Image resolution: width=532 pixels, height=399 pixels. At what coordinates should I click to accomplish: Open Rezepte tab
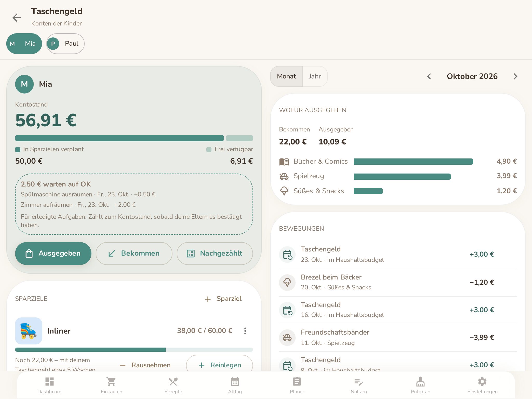tap(173, 385)
